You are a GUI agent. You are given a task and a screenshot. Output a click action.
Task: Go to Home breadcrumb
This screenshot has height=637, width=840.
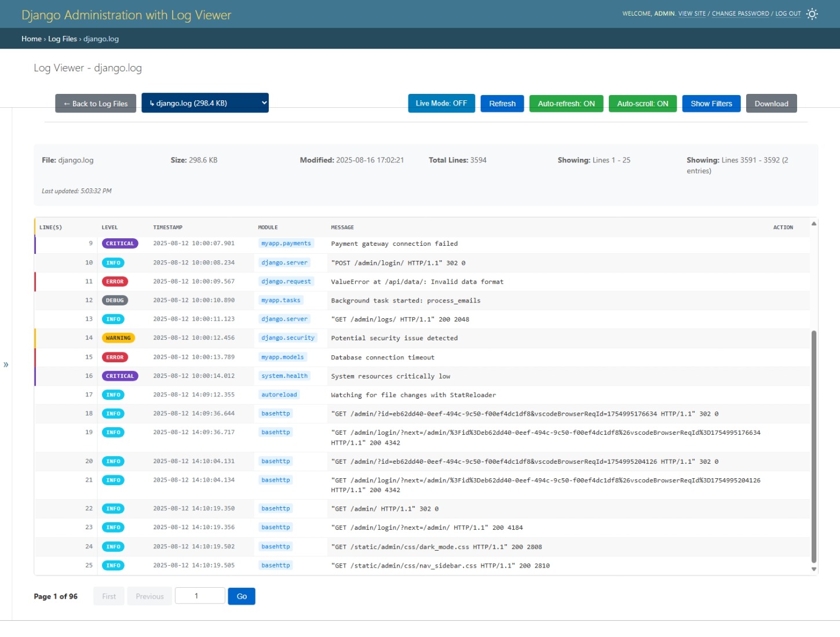tap(31, 39)
